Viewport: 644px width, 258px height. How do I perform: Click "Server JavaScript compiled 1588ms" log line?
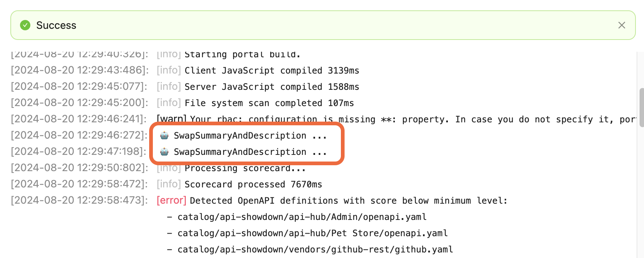pyautogui.click(x=272, y=86)
